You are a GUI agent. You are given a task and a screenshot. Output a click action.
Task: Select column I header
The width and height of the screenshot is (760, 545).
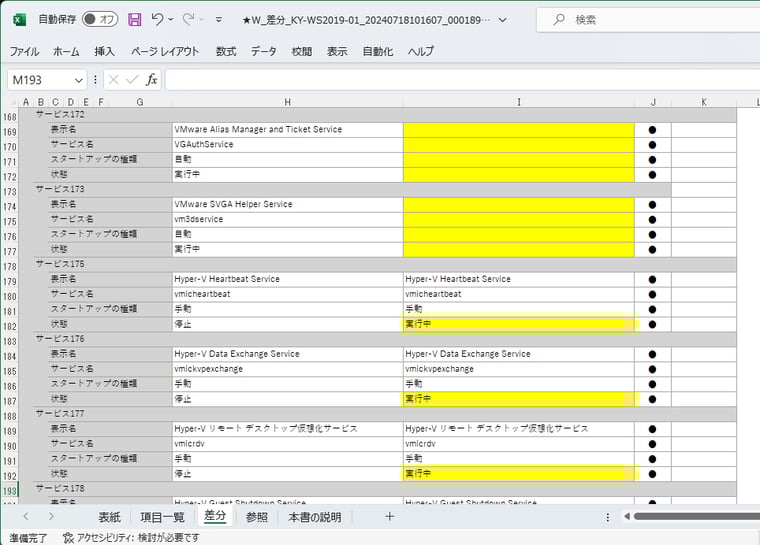click(x=519, y=102)
